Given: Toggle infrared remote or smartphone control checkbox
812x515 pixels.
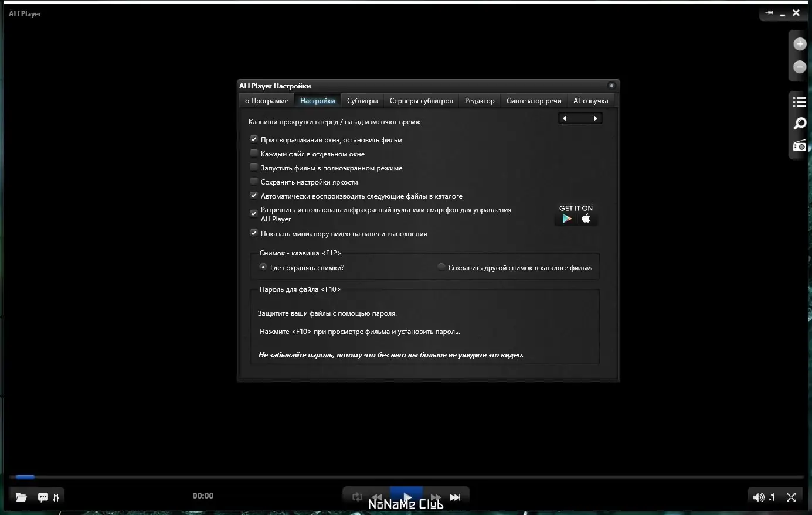Looking at the screenshot, I should 254,213.
